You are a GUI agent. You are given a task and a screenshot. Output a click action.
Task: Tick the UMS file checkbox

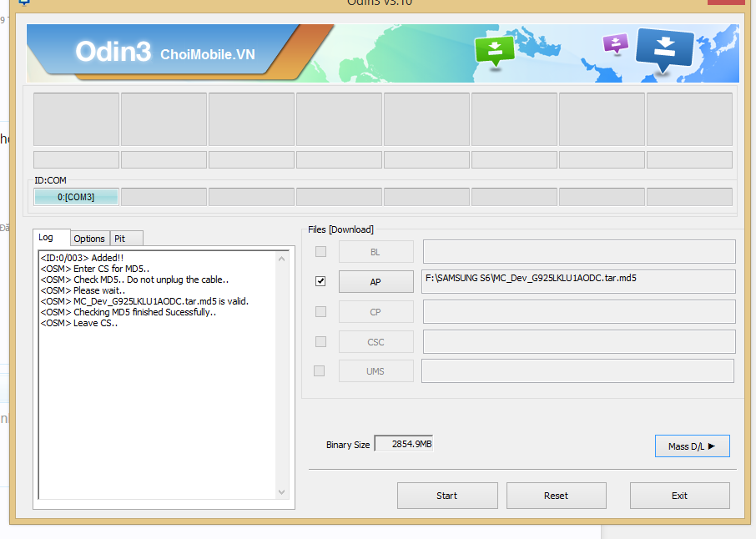pos(319,370)
